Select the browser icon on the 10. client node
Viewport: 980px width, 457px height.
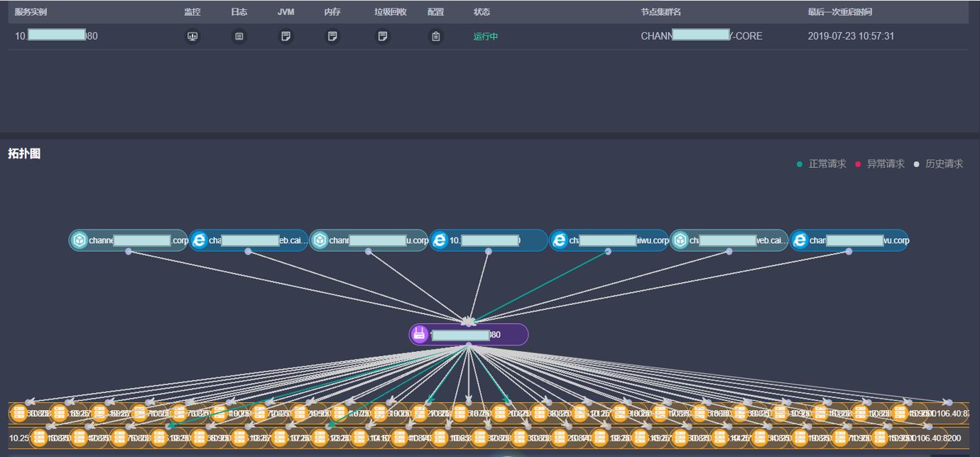[x=440, y=240]
